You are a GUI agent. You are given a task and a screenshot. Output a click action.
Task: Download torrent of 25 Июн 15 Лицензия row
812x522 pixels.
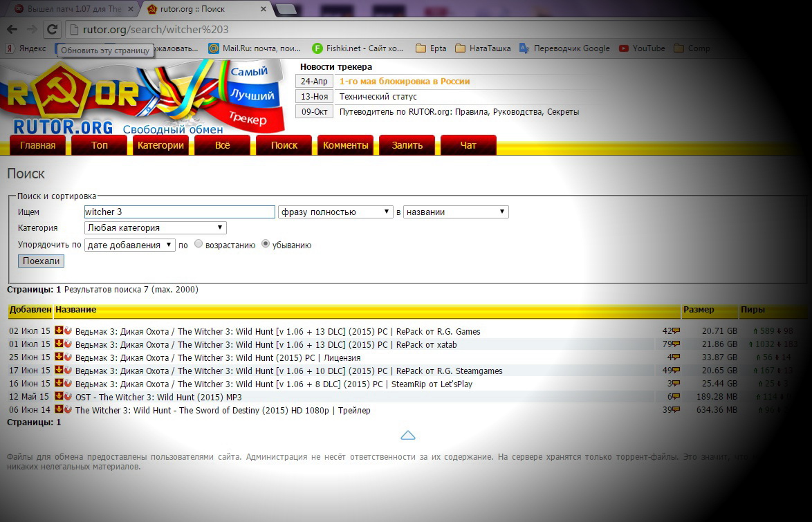(59, 357)
